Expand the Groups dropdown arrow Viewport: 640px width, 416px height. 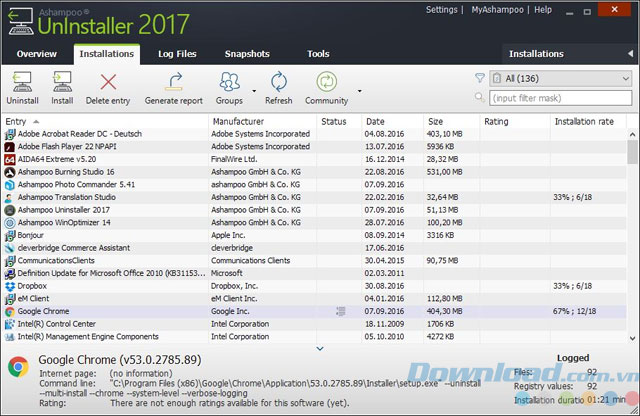click(254, 90)
